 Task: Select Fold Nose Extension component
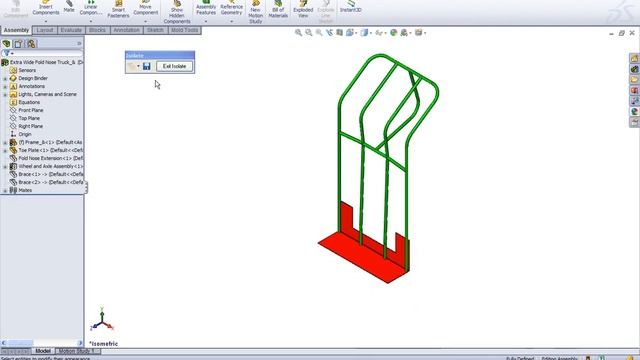pyautogui.click(x=51, y=158)
